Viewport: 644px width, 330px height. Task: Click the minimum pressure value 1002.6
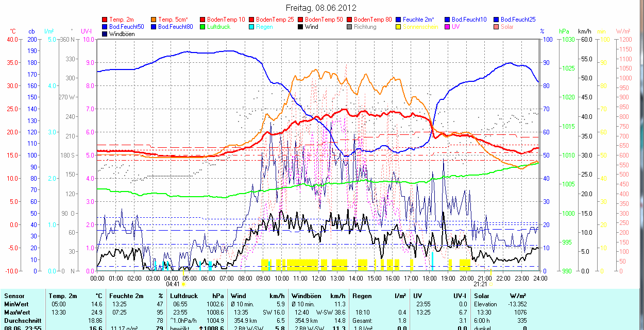(x=216, y=304)
